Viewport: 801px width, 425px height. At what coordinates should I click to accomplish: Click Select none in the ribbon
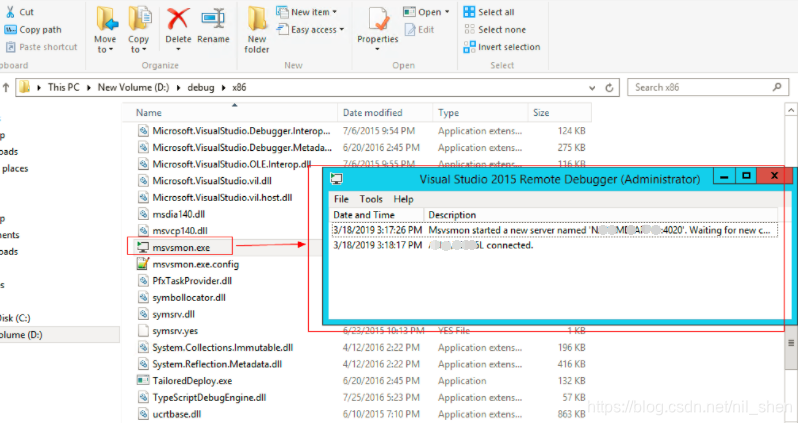click(494, 30)
